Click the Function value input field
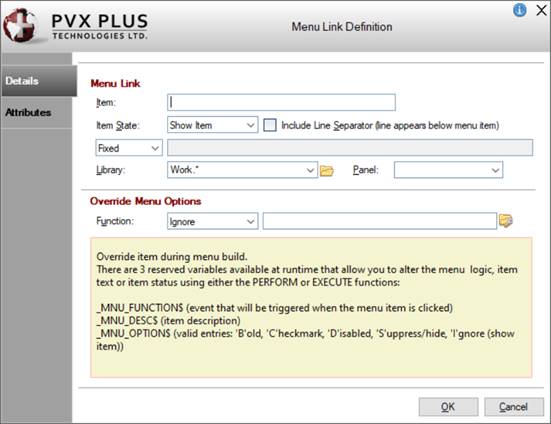This screenshot has width=551, height=424. point(380,221)
